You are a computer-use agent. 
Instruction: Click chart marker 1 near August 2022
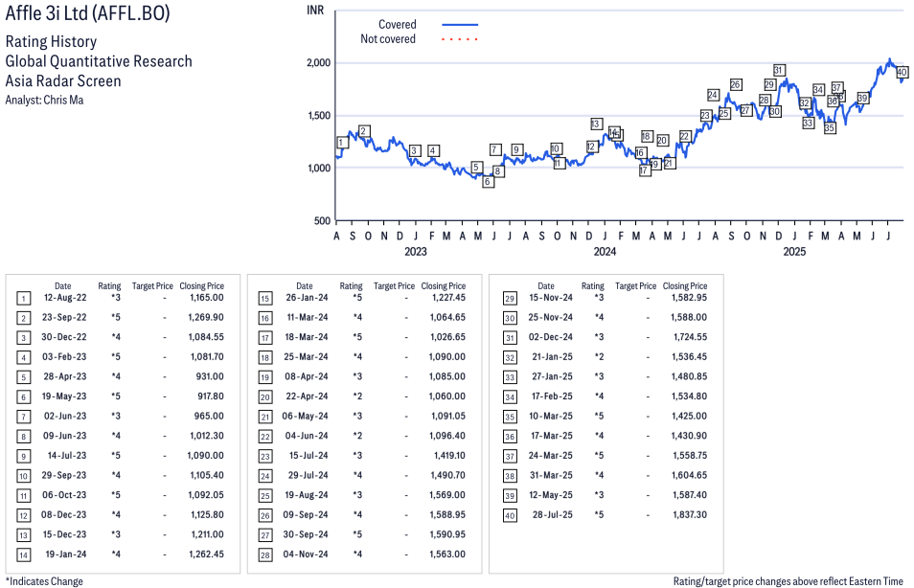[342, 142]
